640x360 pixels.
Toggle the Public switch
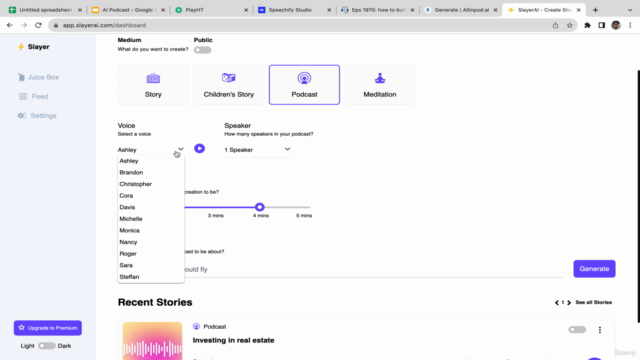coord(202,50)
